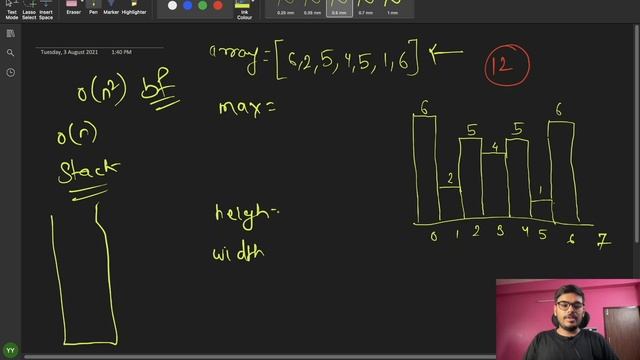This screenshot has width=640, height=360.
Task: Set pen thickness to 0.7 mm
Action: point(366,8)
